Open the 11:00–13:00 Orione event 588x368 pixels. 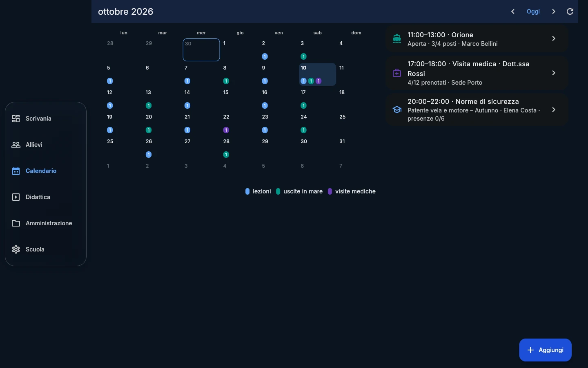(477, 38)
